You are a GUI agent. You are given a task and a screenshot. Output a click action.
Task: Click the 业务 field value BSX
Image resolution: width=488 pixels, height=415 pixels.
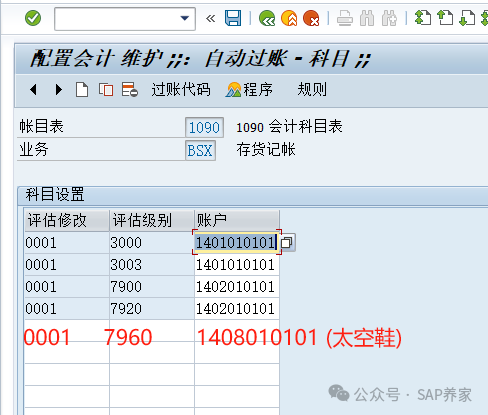(200, 150)
